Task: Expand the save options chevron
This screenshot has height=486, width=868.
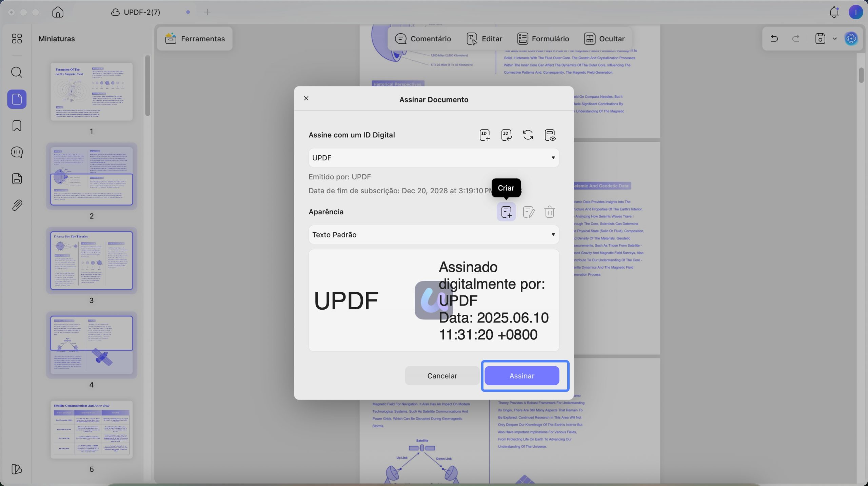Action: point(835,39)
